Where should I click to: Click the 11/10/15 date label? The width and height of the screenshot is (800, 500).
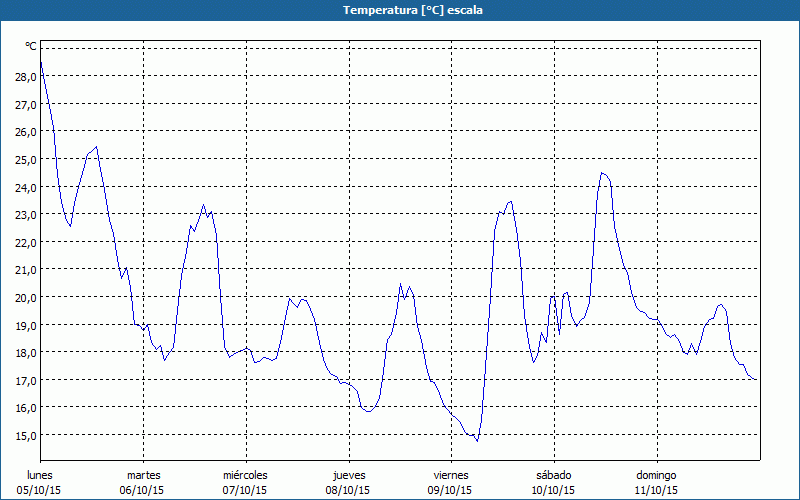(656, 490)
